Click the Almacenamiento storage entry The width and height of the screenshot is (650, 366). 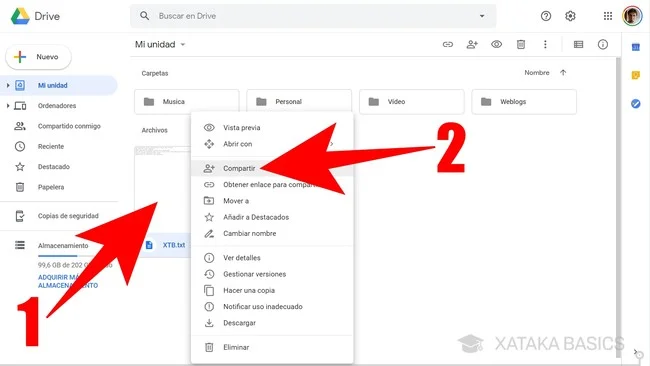[x=63, y=245]
